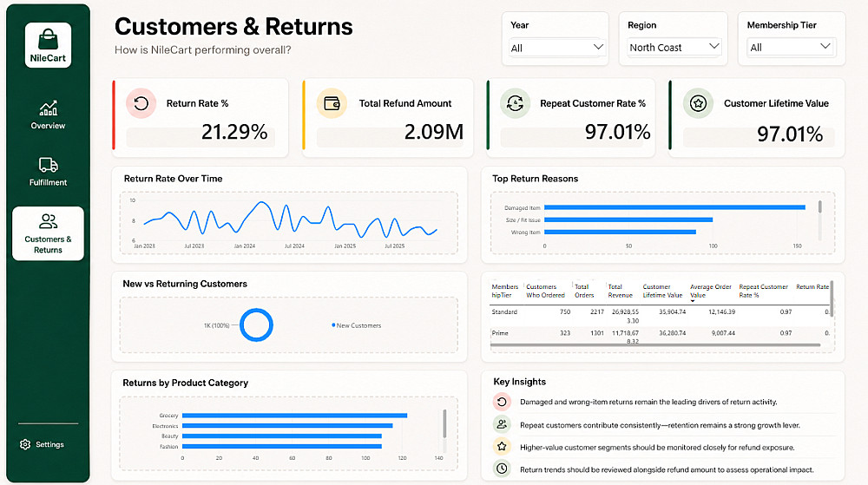This screenshot has width=868, height=485.
Task: Sort by the Average Order Value column header
Action: 710,291
